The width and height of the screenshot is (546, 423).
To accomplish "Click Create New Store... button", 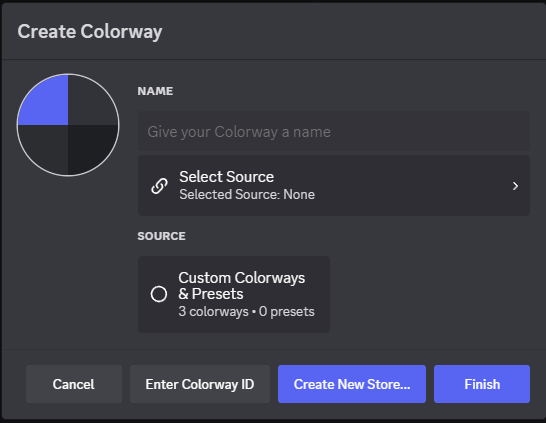I will [352, 384].
